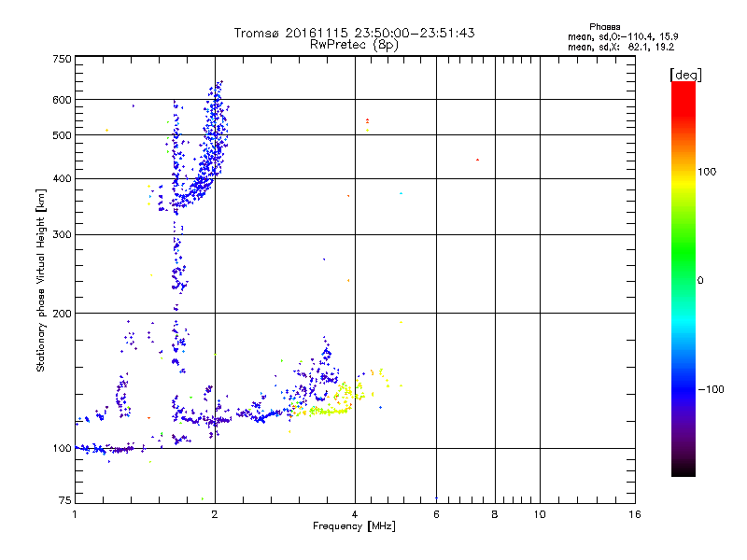Click the '[deg]' colorbar unit label
This screenshot has width=747, height=560.
click(685, 76)
